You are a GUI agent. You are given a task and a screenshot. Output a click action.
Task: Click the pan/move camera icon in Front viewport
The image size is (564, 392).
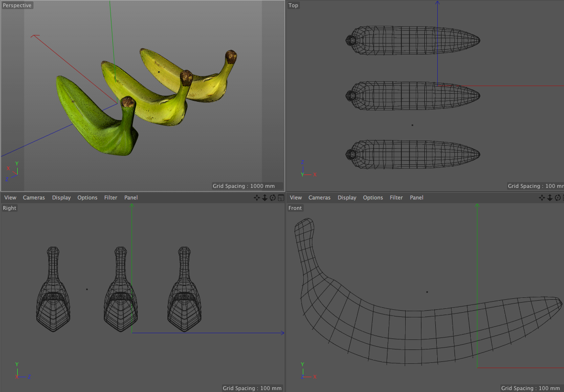click(x=542, y=198)
